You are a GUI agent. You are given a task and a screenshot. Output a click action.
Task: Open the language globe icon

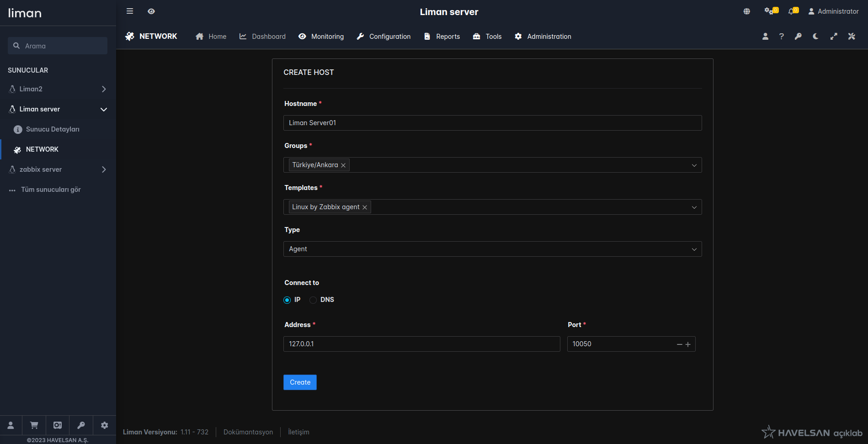[747, 11]
